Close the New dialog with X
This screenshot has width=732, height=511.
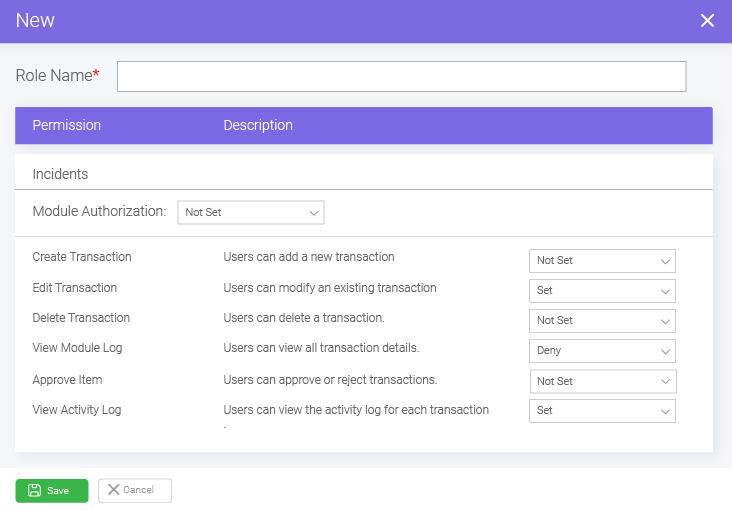(x=707, y=21)
